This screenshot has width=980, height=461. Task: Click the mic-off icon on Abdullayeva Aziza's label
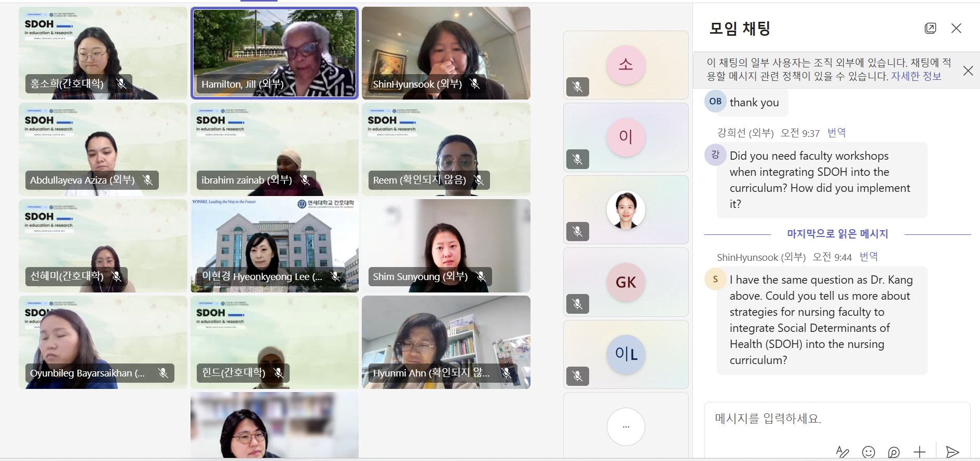point(148,180)
